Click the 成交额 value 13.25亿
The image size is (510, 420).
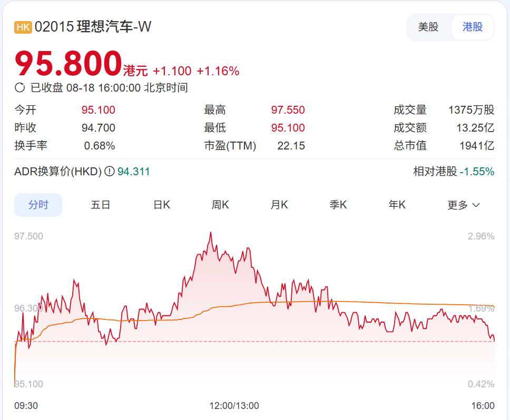475,128
